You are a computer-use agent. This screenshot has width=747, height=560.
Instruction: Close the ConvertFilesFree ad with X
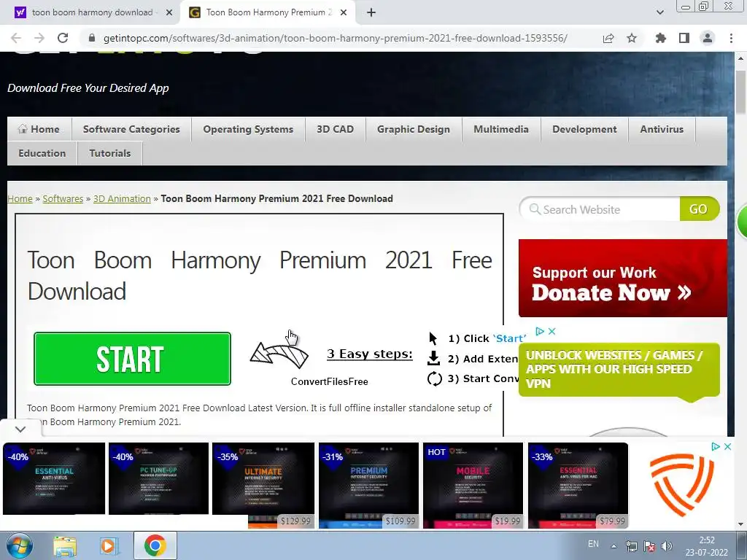click(551, 331)
